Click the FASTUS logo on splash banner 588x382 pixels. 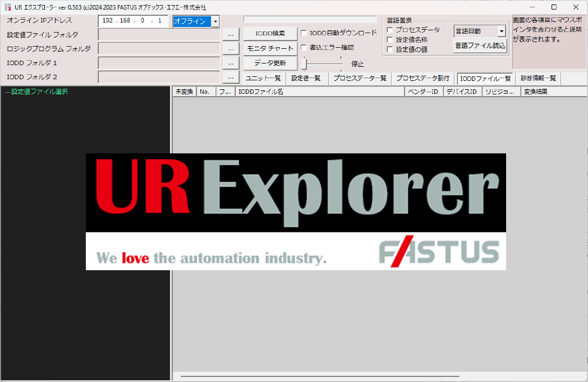439,251
